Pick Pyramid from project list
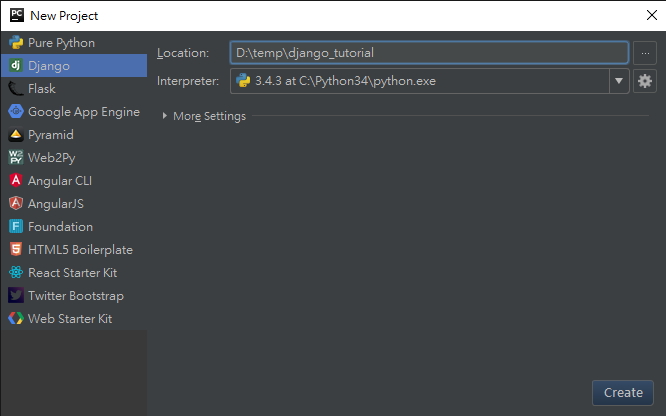Viewport: 666px width, 416px height. coord(74,135)
